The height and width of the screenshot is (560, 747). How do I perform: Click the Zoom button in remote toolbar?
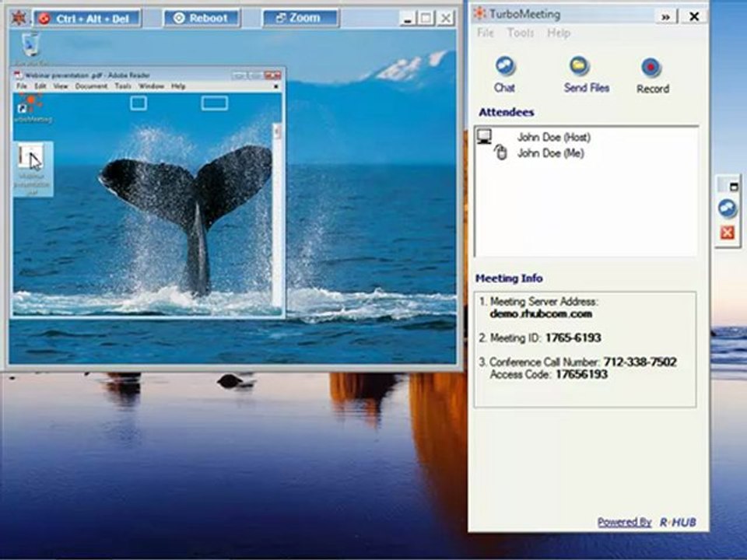coord(300,18)
